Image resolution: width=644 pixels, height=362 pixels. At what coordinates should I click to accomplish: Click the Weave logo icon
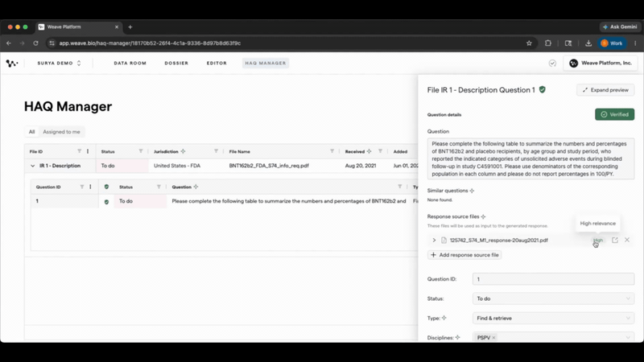pyautogui.click(x=12, y=64)
